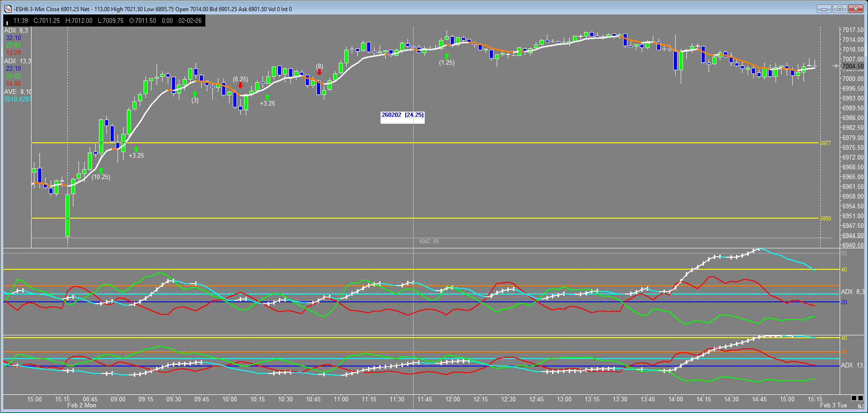Image resolution: width=868 pixels, height=413 pixels.
Task: Click the Feb 2 Mon date label
Action: (81, 406)
